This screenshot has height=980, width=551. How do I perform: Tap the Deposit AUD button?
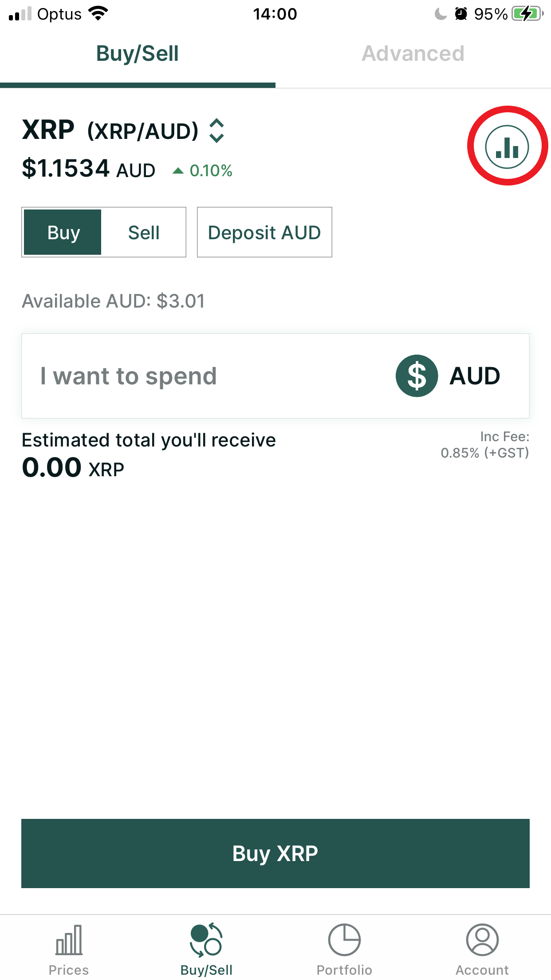point(264,232)
